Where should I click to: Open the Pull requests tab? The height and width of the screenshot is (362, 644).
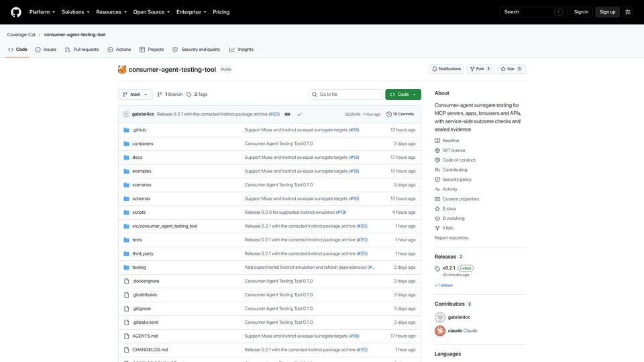click(x=82, y=49)
